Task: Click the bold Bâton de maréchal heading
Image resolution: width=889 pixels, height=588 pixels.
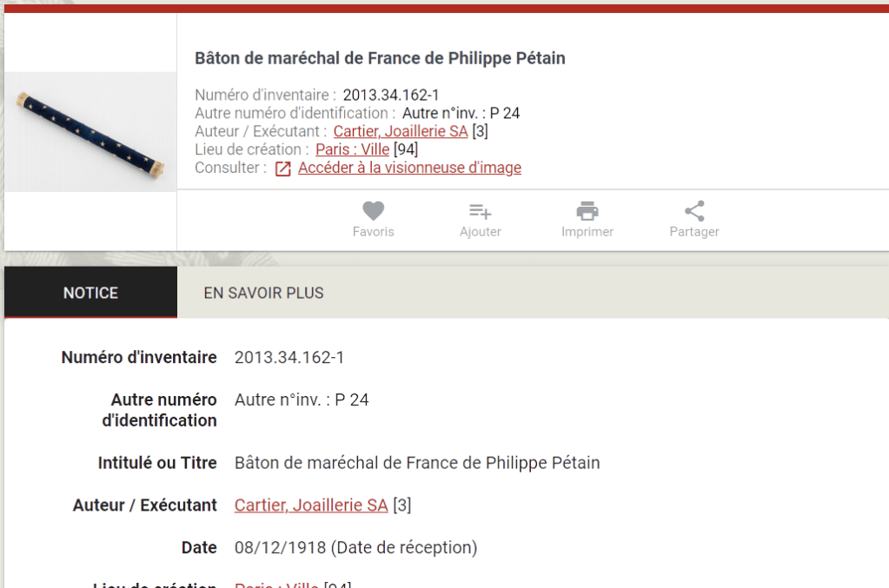Action: [x=380, y=59]
